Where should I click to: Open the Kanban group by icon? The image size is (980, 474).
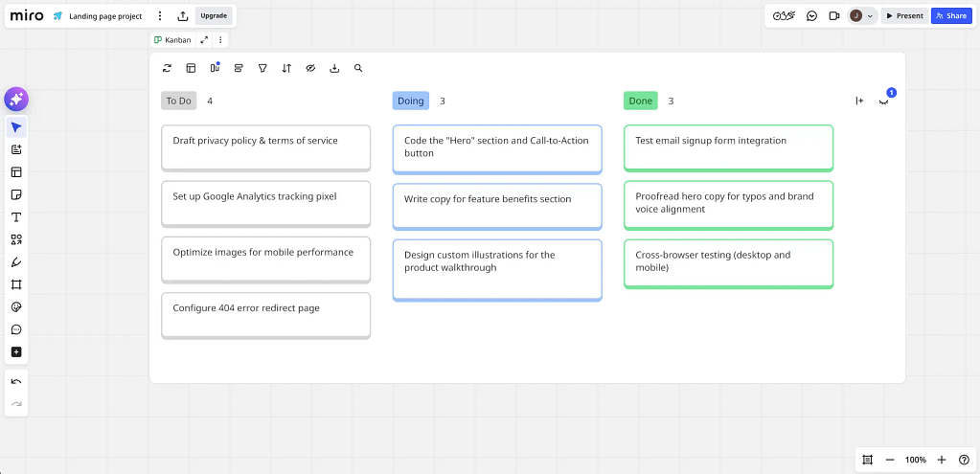click(239, 68)
